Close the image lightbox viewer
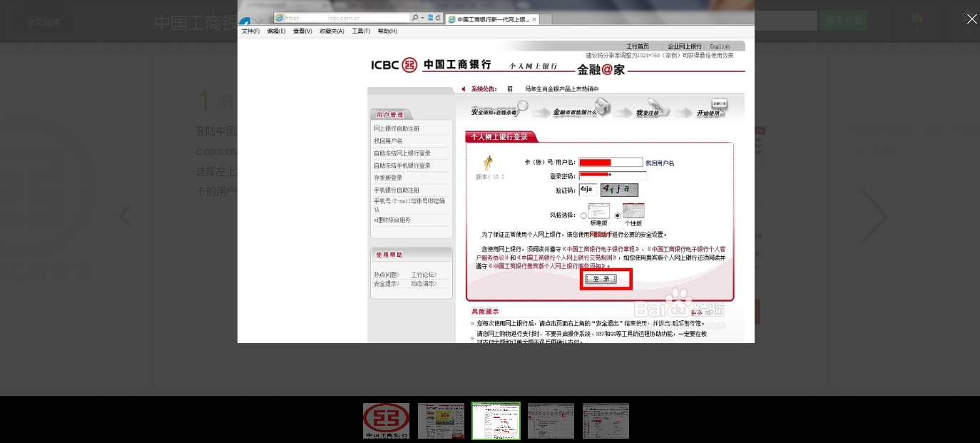Screen dimensions: 980x443 [971, 19]
